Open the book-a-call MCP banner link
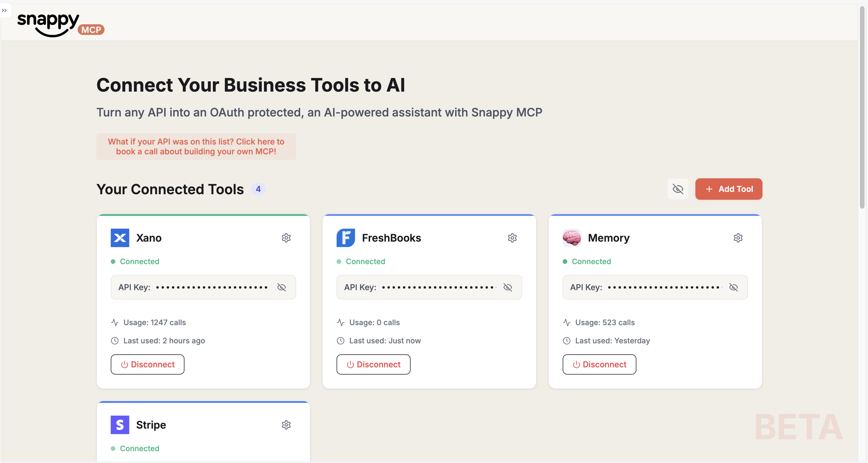 coord(196,147)
